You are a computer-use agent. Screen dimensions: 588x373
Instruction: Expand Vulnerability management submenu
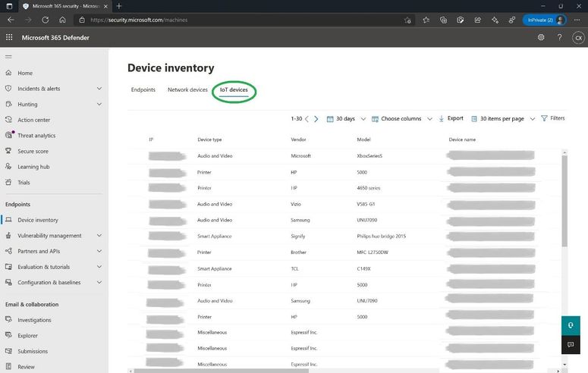(99, 236)
